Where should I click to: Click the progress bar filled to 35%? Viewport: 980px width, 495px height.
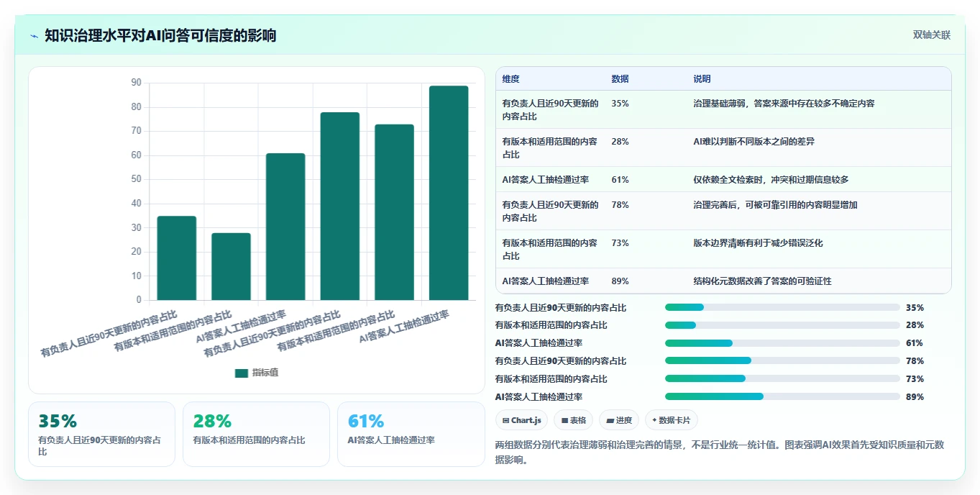coord(782,307)
